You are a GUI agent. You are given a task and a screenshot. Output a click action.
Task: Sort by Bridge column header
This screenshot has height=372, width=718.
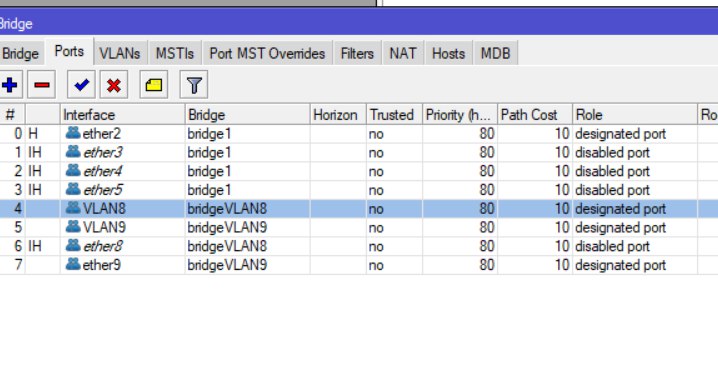(248, 115)
